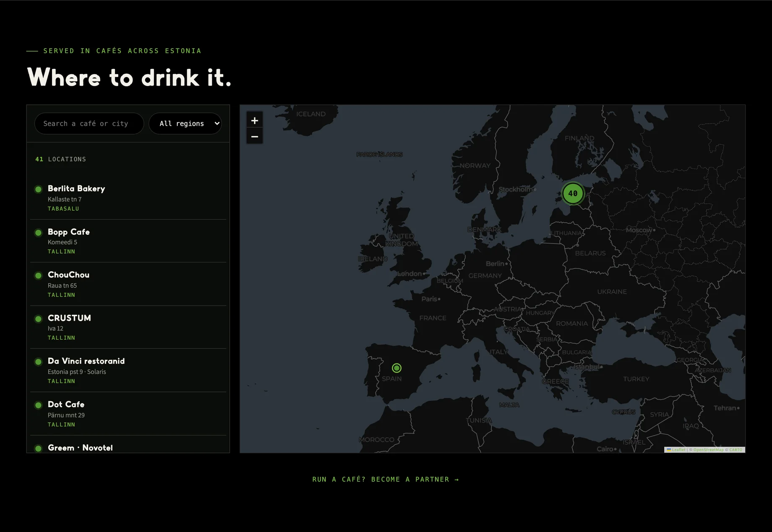This screenshot has width=772, height=532.
Task: Select ChouChou location entry
Action: tap(128, 284)
